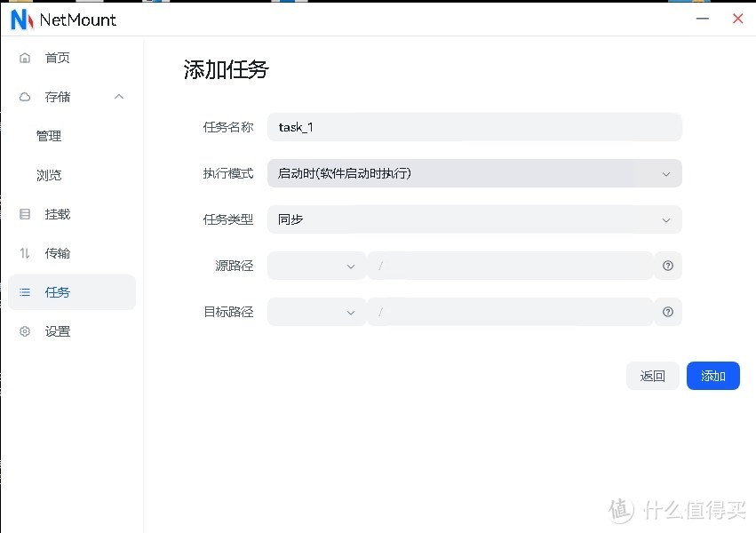Click the 存储 cloud storage icon
The width and height of the screenshot is (756, 533).
(x=24, y=97)
